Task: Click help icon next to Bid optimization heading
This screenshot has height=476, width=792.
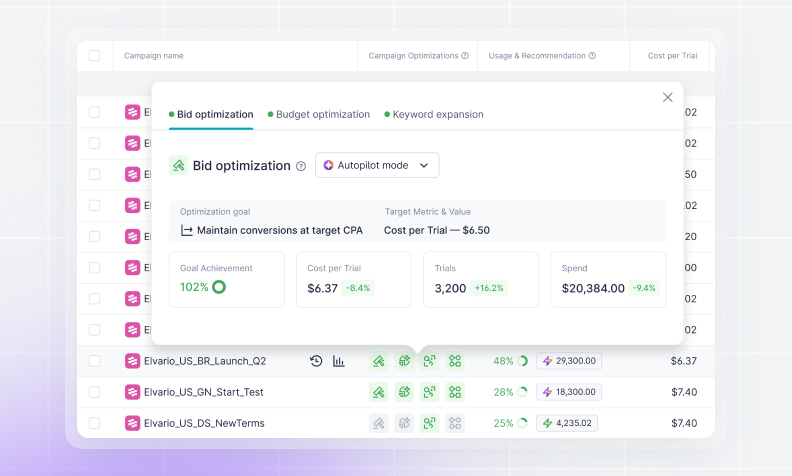Action: point(301,166)
